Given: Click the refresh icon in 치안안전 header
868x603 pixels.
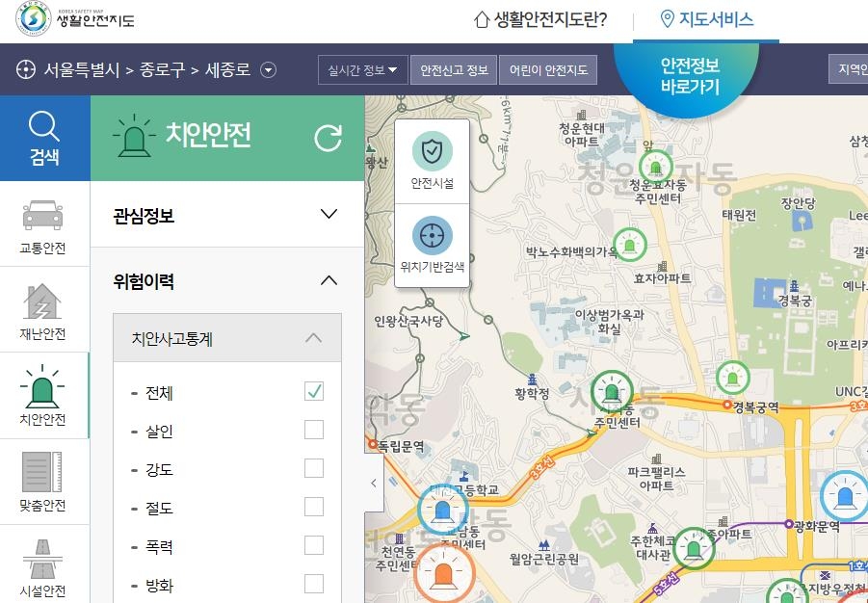Looking at the screenshot, I should [x=328, y=139].
